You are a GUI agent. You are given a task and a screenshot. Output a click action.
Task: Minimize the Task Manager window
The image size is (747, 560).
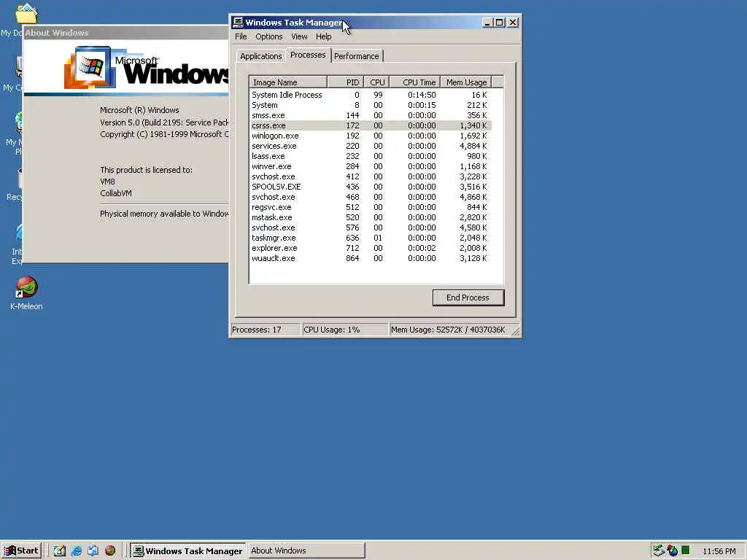pyautogui.click(x=487, y=23)
